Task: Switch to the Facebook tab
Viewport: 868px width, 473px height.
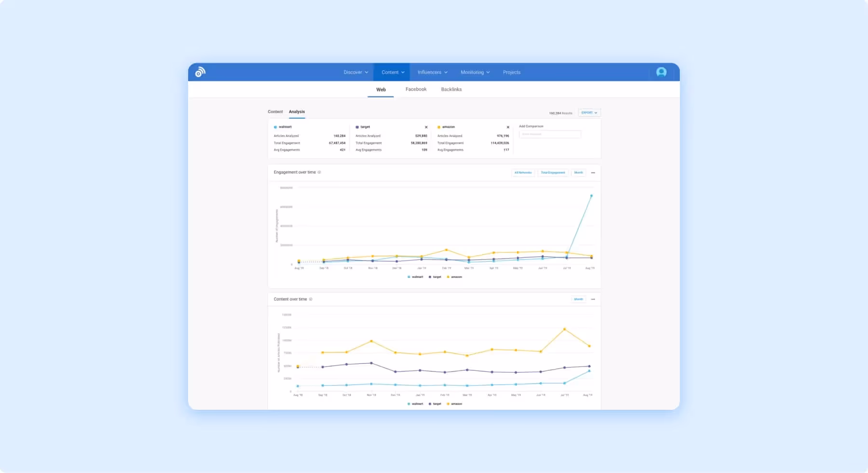Action: [x=416, y=89]
